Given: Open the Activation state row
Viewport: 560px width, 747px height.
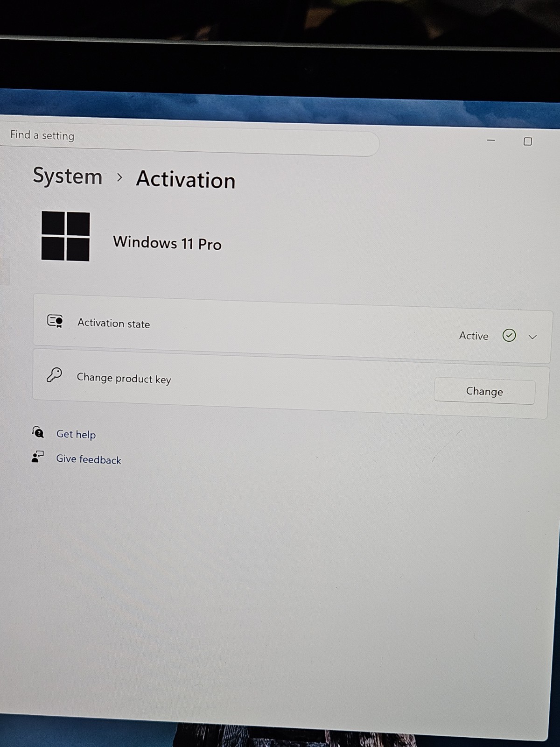Looking at the screenshot, I should [292, 329].
